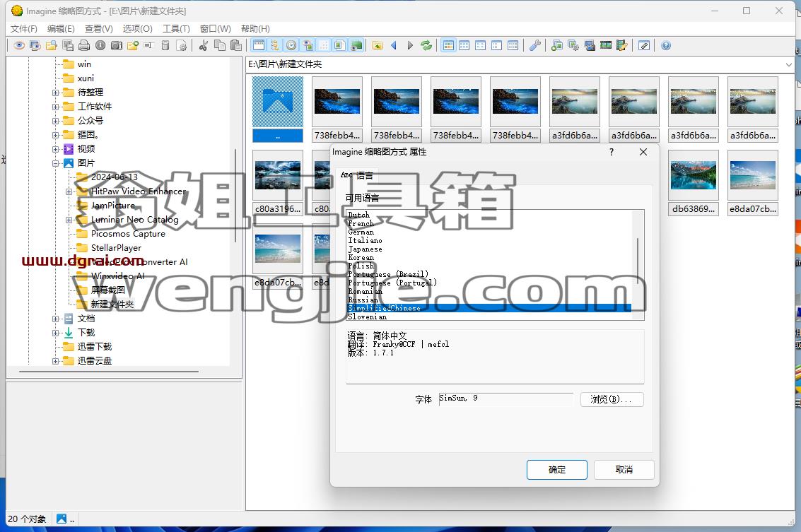Screen dimensions: 801x532
Task: Click the blue Back arrow
Action: pos(394,45)
